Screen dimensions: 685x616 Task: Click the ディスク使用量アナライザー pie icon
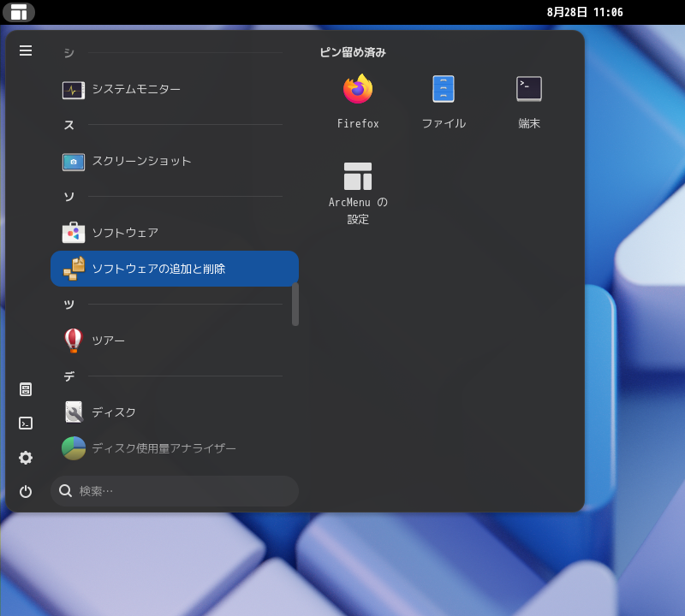73,447
